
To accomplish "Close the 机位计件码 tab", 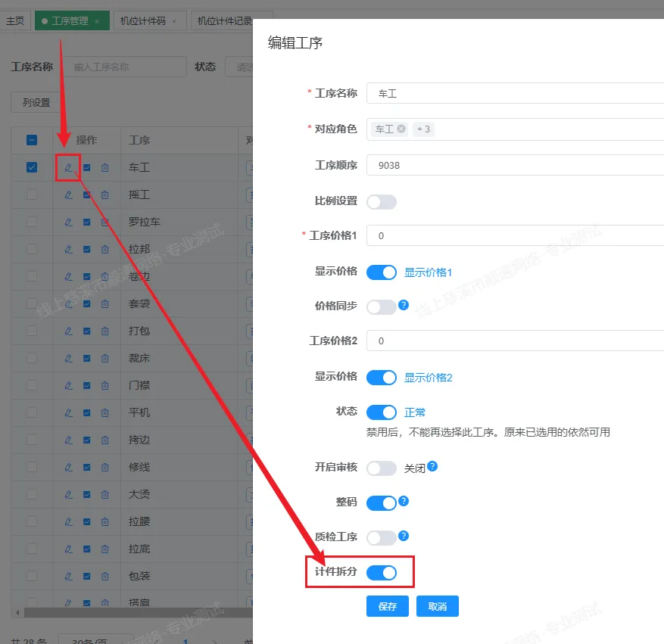I will point(173,21).
